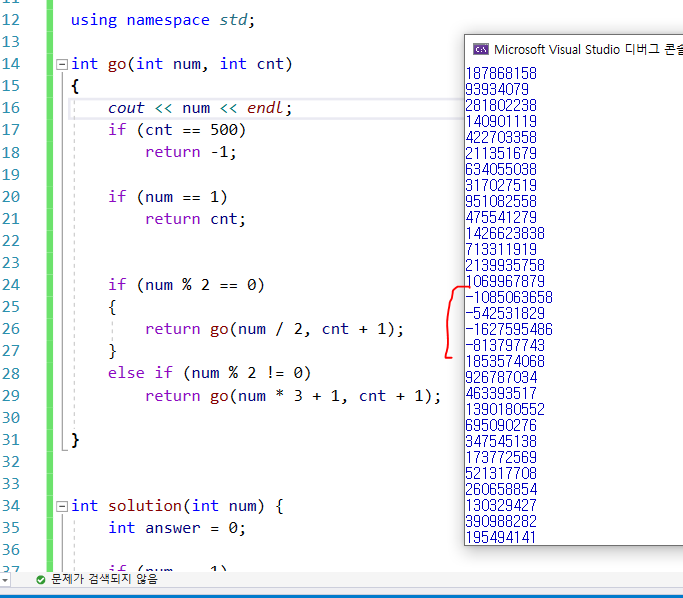Click 'return cnt;' on line 21
This screenshot has width=683, height=598.
(x=195, y=219)
